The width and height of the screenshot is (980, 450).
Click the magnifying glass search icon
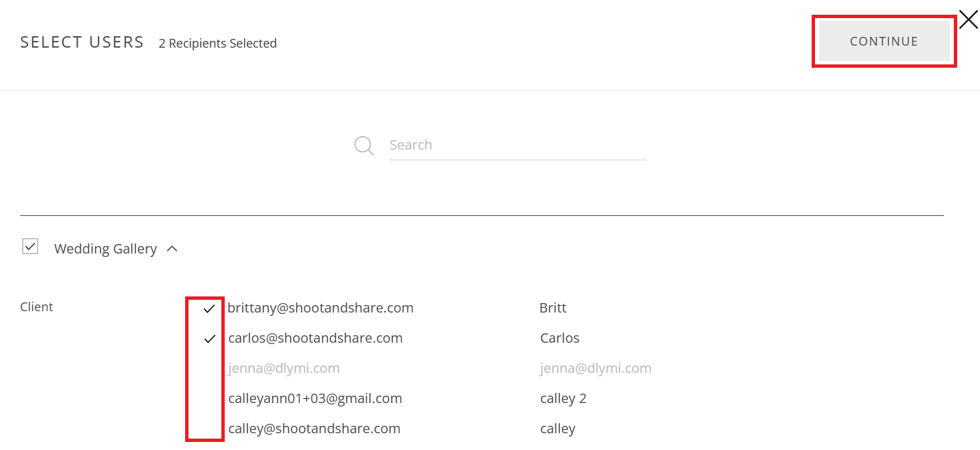click(x=364, y=146)
